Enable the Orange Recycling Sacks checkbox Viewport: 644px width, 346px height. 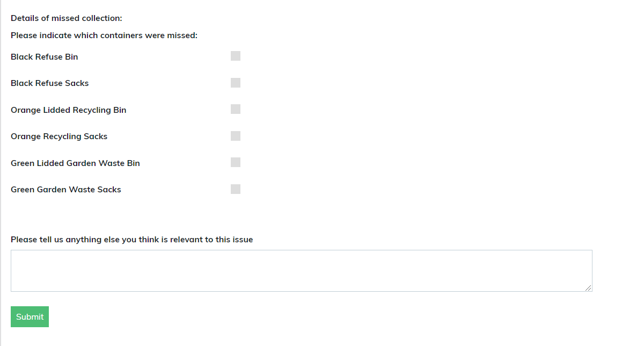(236, 136)
